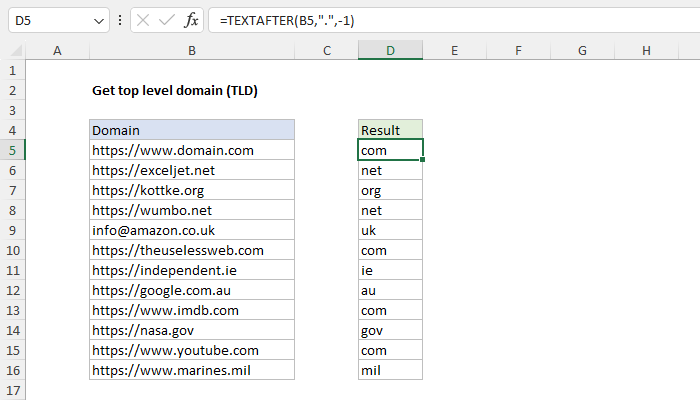Select cell with https://google.com.au
Image resolution: width=700 pixels, height=400 pixels.
pyautogui.click(x=192, y=291)
